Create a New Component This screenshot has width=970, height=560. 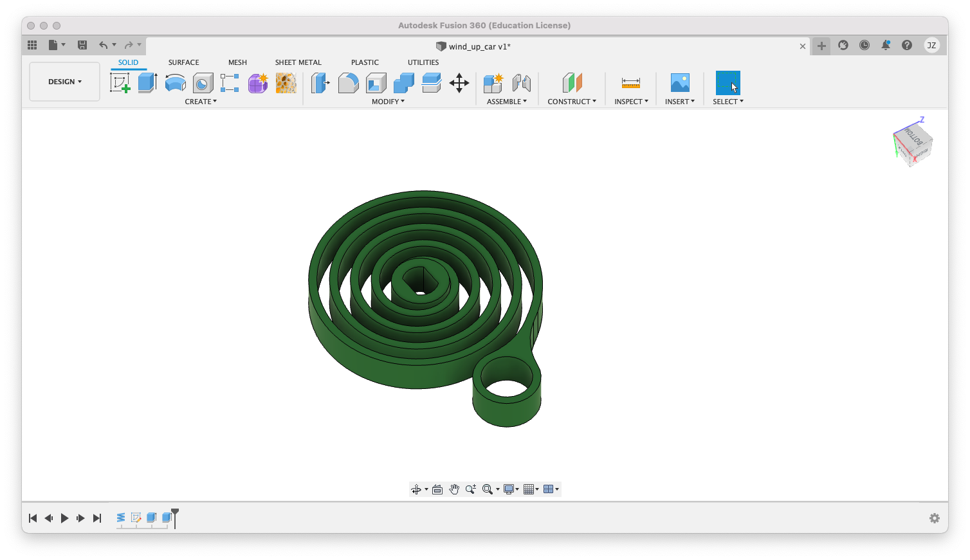pyautogui.click(x=493, y=83)
